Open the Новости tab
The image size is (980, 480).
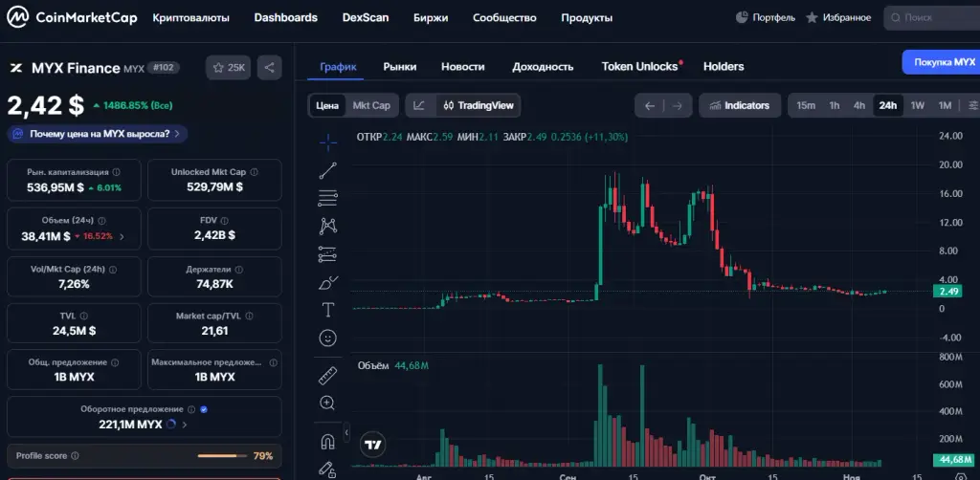click(x=463, y=67)
